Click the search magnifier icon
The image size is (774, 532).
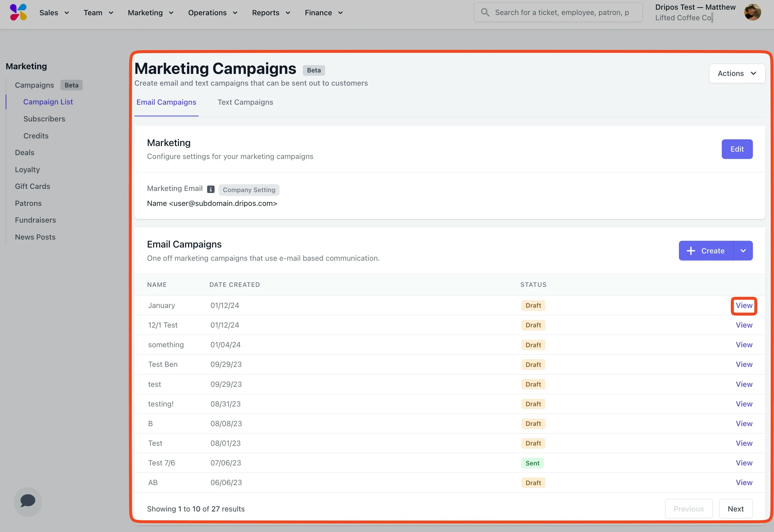(x=485, y=12)
